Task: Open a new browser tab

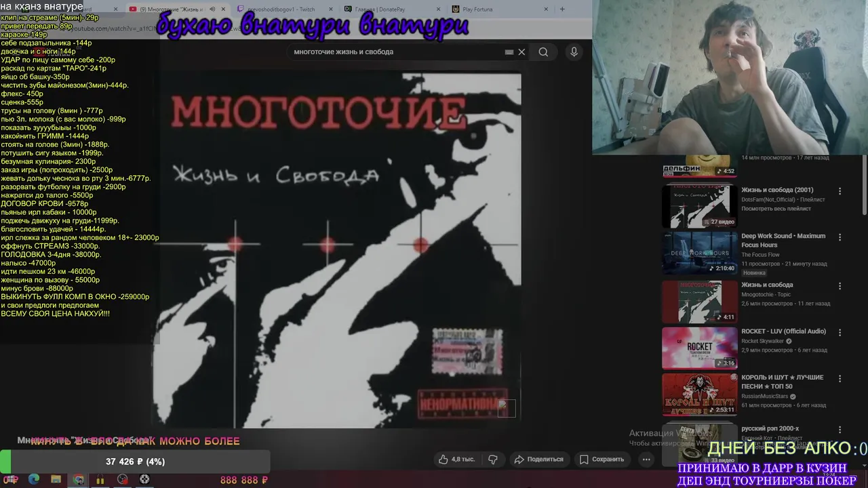Action: click(x=562, y=9)
